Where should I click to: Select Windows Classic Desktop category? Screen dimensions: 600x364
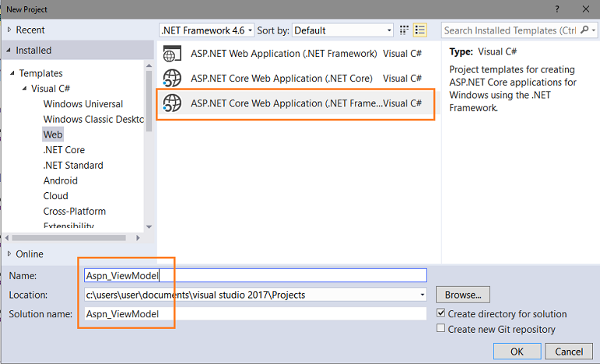coord(93,119)
